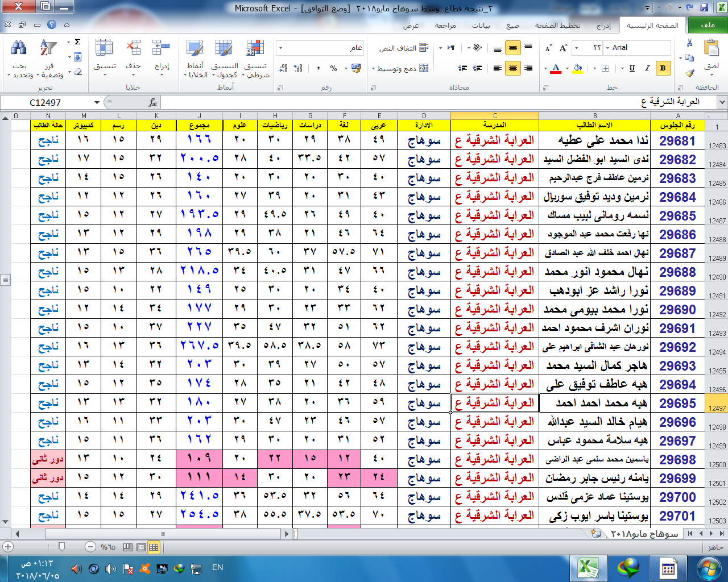This screenshot has width=728, height=582.
Task: Switch to the Data (بيانات) tab
Action: [x=481, y=26]
